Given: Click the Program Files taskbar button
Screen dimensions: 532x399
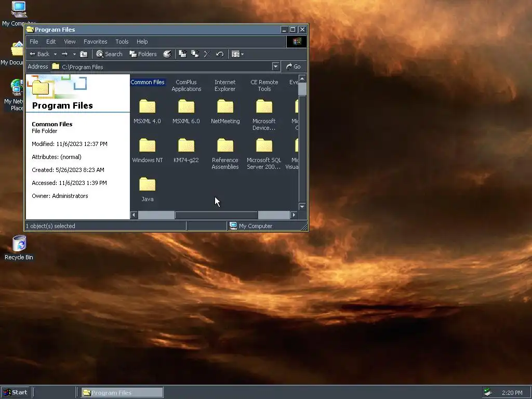Looking at the screenshot, I should [x=122, y=393].
